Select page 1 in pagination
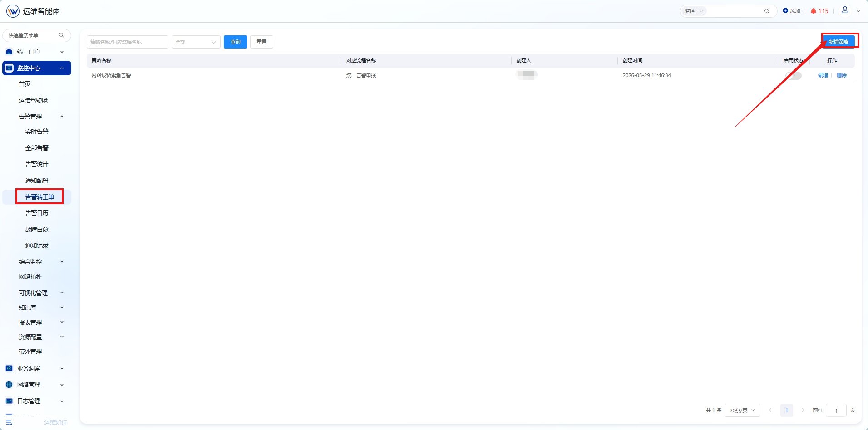868x430 pixels. pos(787,410)
